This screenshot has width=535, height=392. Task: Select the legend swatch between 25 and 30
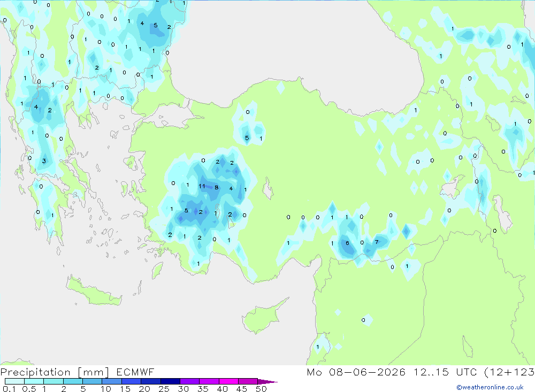pos(170,381)
